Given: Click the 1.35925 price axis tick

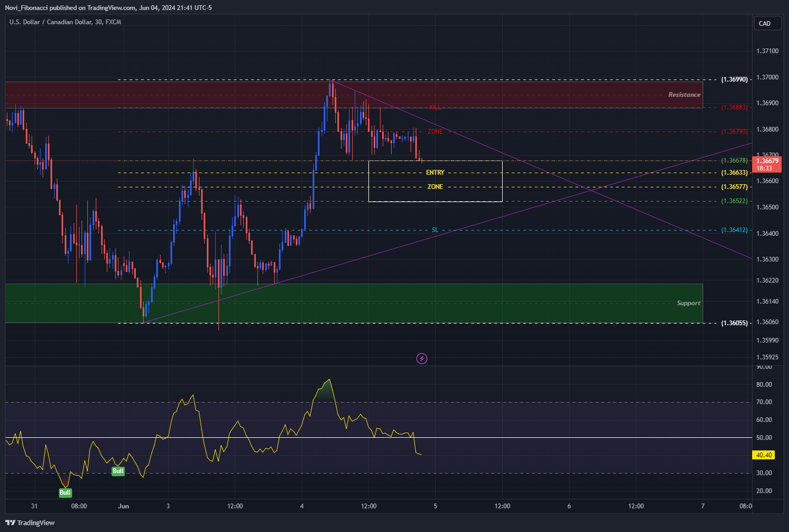Looking at the screenshot, I should coord(767,357).
